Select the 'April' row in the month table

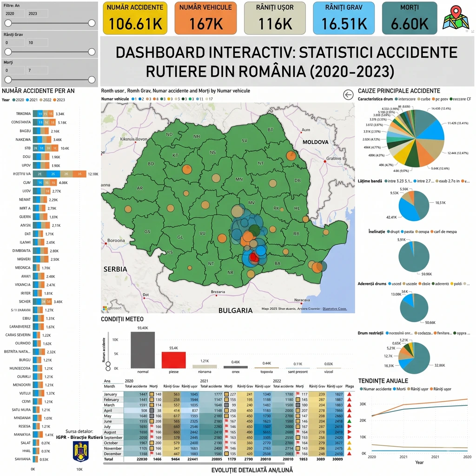228,410
